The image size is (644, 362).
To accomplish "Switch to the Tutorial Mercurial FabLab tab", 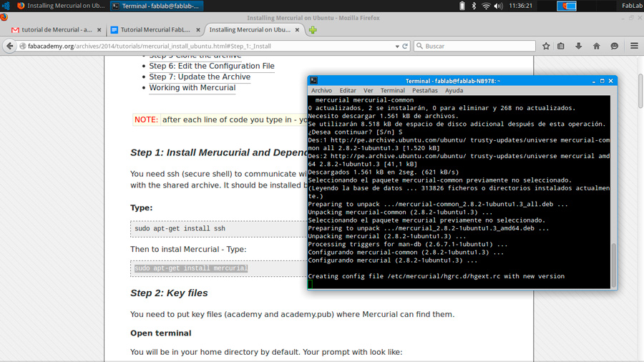I will point(155,30).
